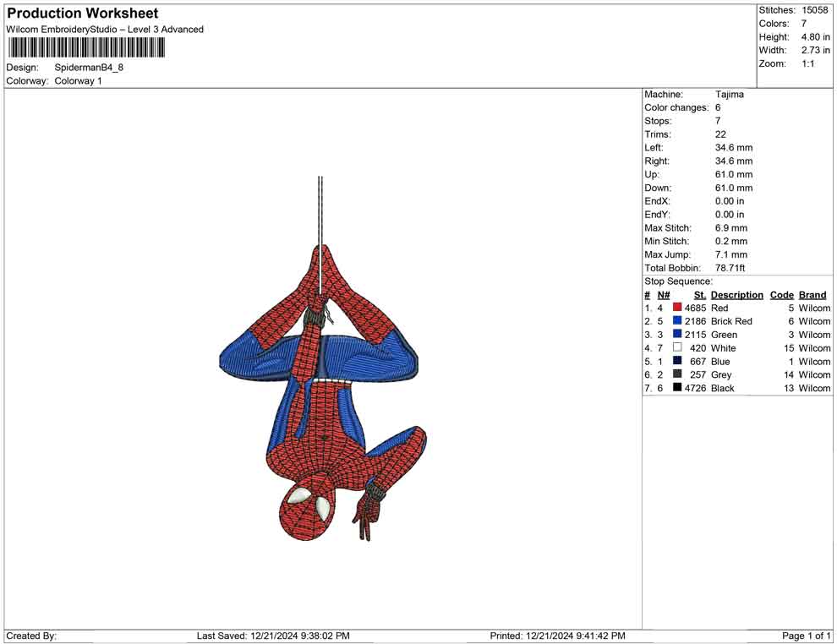Click the Colors value '7'
Image resolution: width=837 pixels, height=644 pixels.
pos(804,24)
